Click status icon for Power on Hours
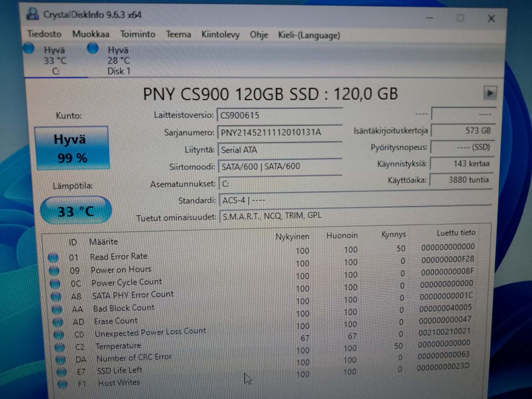This screenshot has height=399, width=532. click(54, 270)
